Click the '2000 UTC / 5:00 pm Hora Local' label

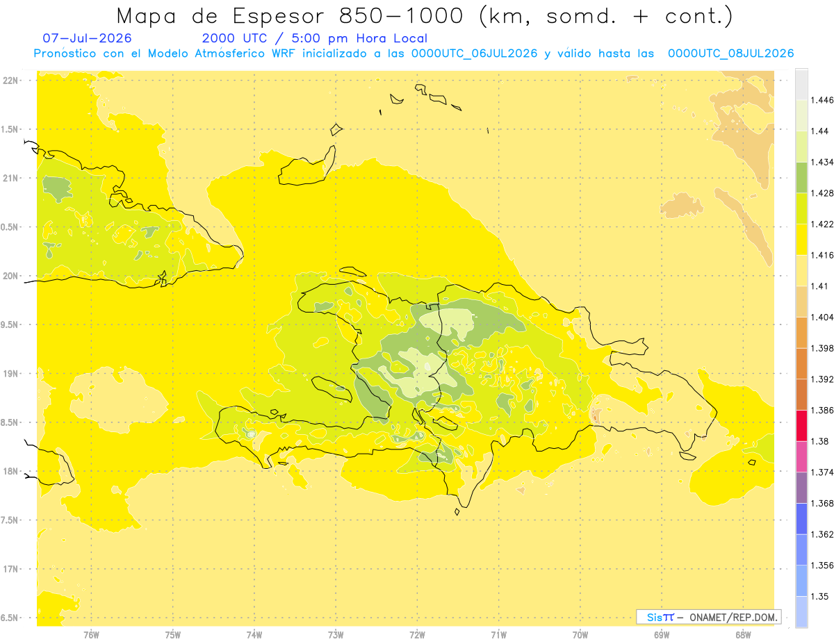point(314,39)
